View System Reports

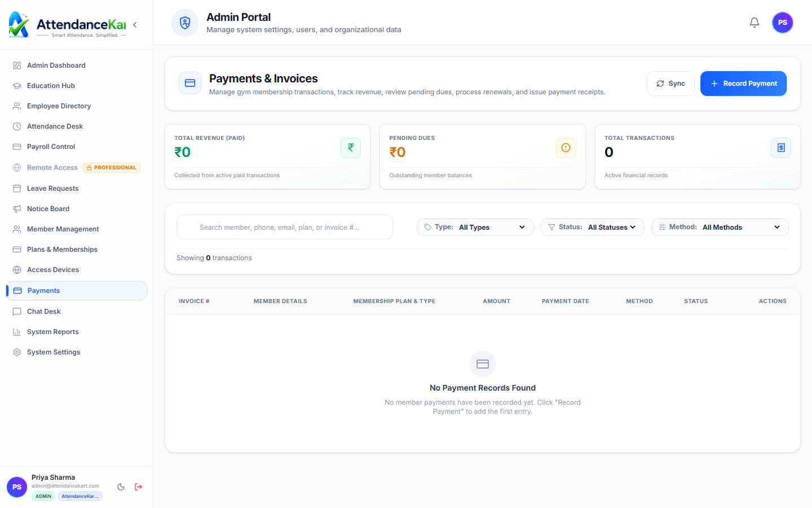[77, 332]
